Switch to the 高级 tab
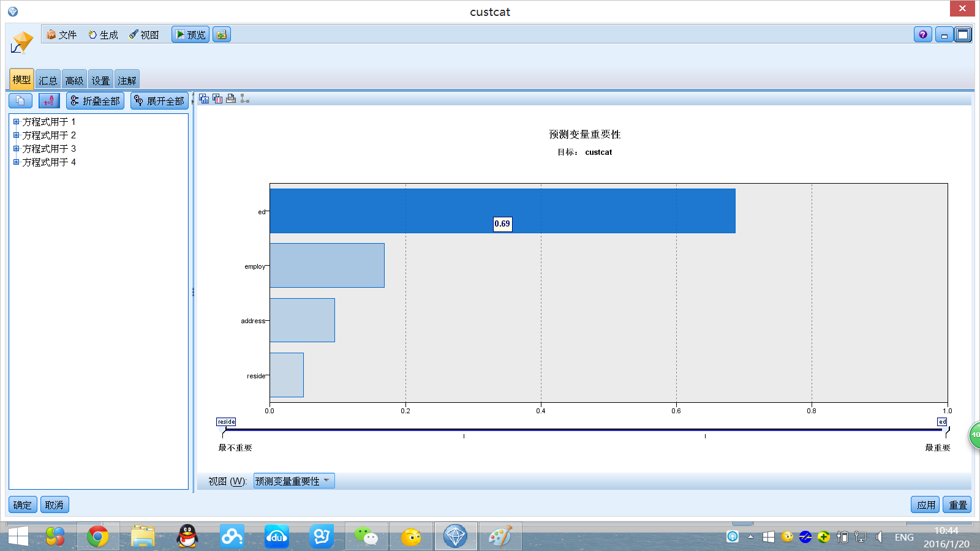The image size is (980, 551). (x=74, y=80)
